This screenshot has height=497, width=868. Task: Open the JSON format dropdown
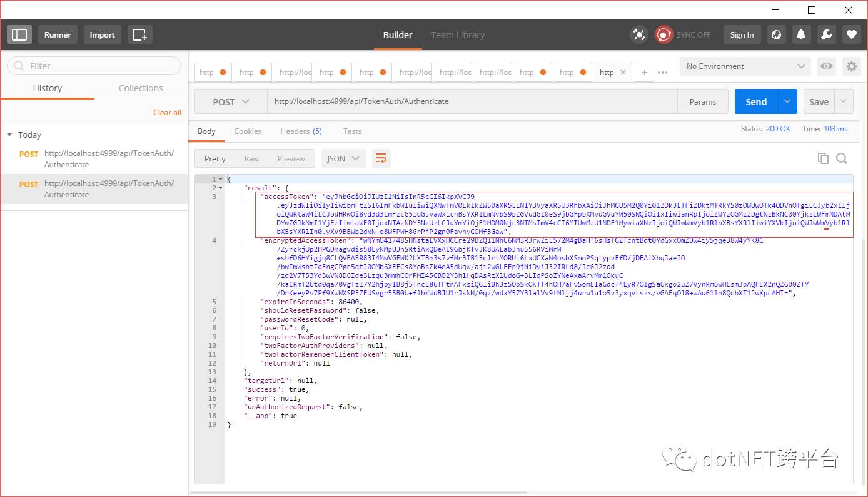pyautogui.click(x=343, y=158)
